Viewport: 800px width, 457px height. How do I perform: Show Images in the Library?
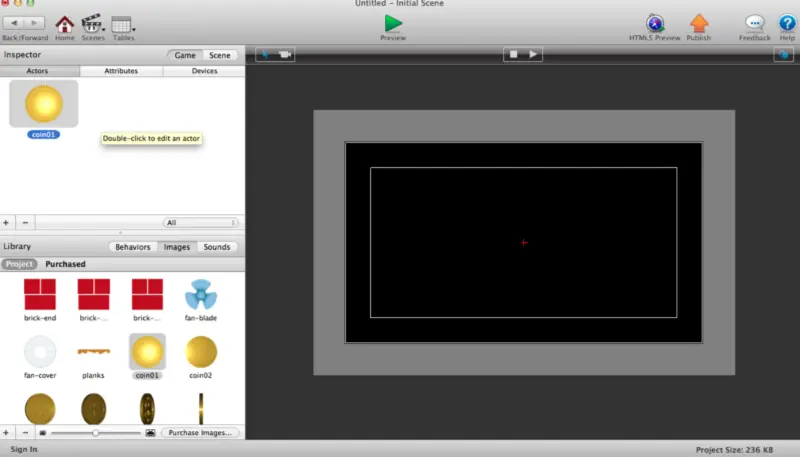pos(177,247)
